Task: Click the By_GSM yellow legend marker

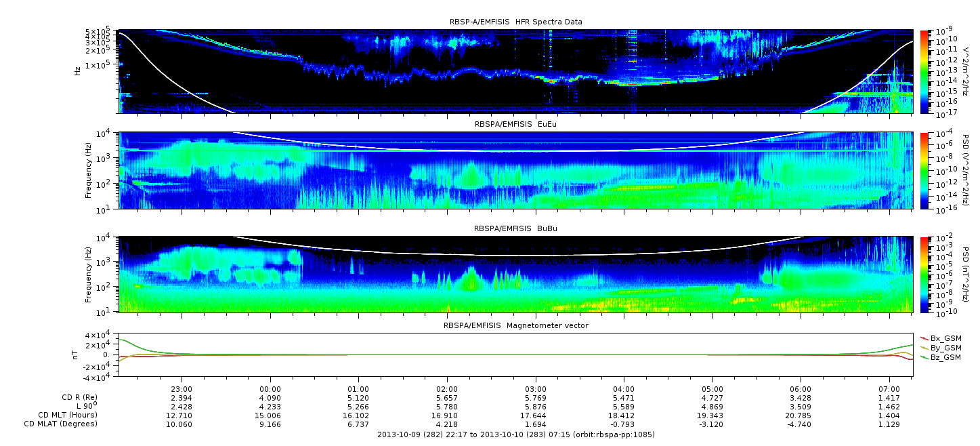Action: tap(925, 348)
